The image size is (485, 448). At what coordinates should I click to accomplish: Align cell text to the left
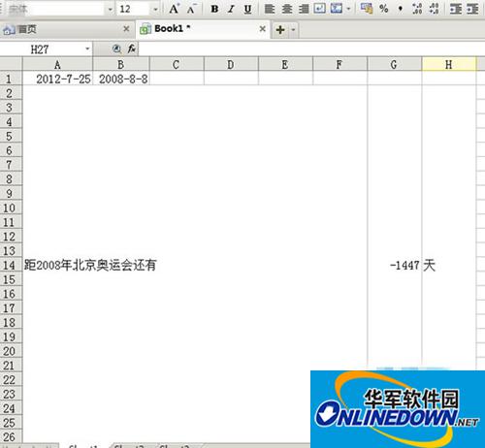click(270, 9)
